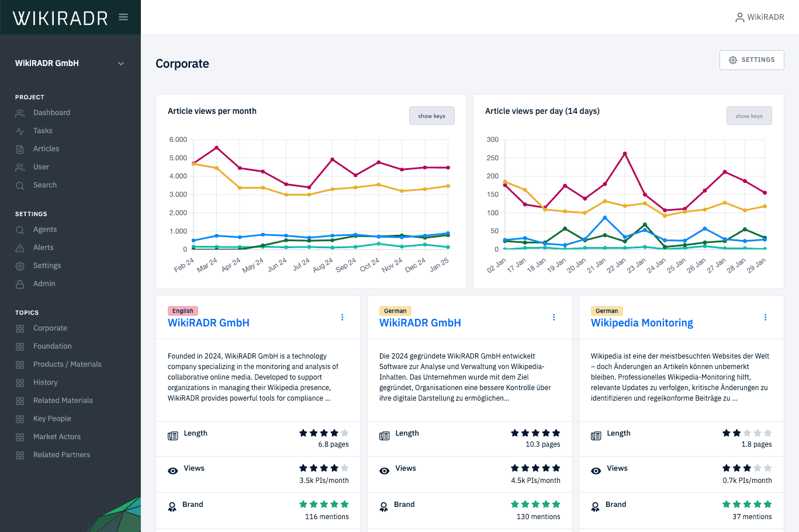The height and width of the screenshot is (532, 799).
Task: Click the Search magnifier icon in the sidebar
Action: 20,185
